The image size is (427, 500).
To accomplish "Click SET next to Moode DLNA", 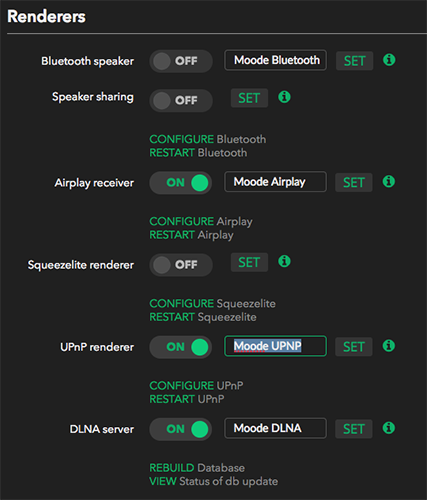I will [354, 429].
